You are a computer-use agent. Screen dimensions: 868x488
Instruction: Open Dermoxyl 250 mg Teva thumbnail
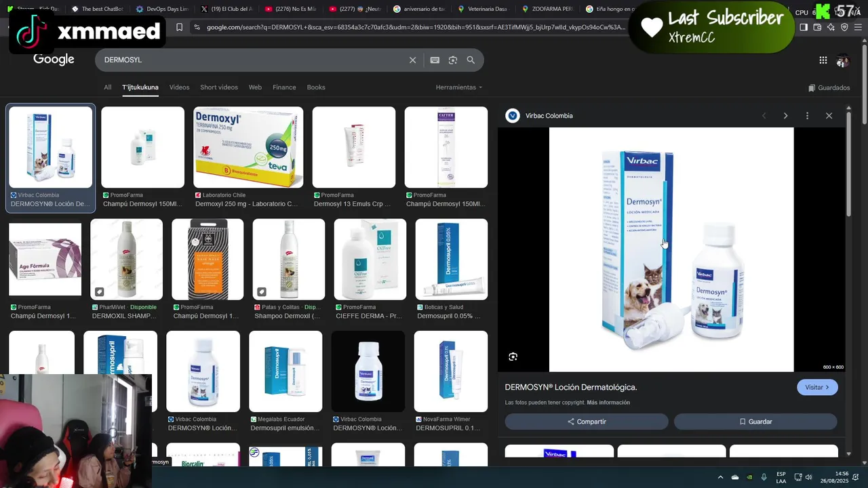[x=248, y=147]
